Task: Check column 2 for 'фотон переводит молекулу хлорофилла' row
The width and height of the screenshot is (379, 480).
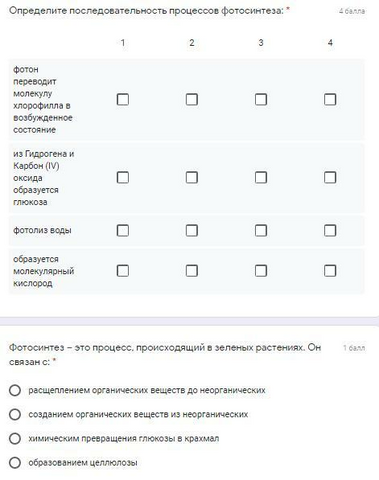Action: pyautogui.click(x=192, y=99)
